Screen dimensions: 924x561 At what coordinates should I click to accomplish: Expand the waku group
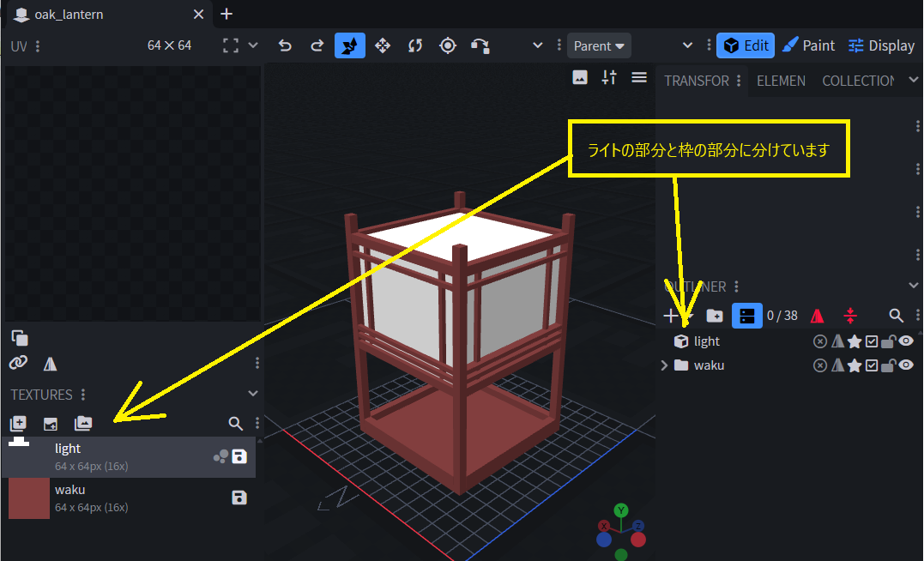(x=664, y=365)
